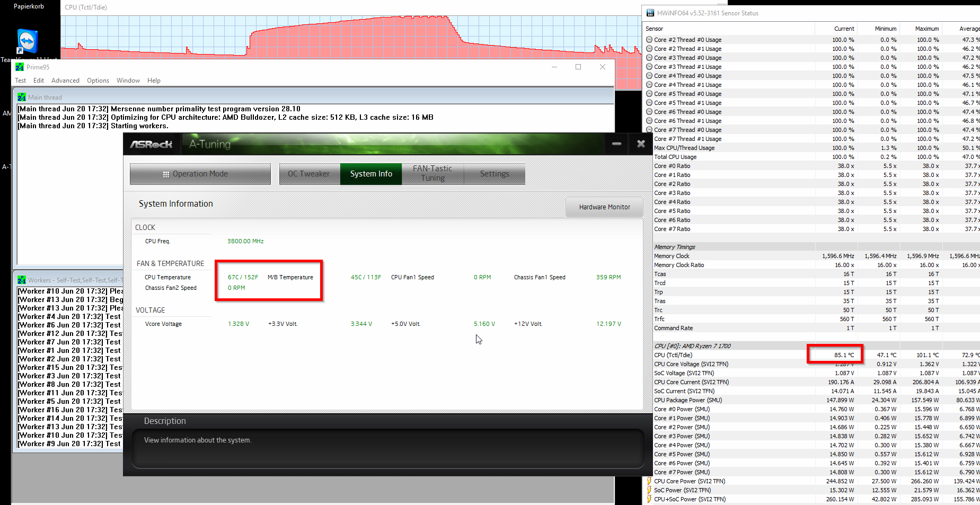Image resolution: width=980 pixels, height=505 pixels.
Task: Maximize the Prime95 window
Action: [x=578, y=67]
